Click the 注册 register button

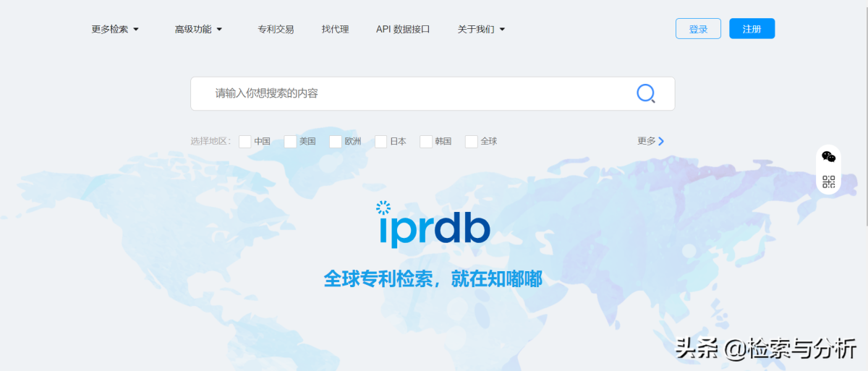pyautogui.click(x=752, y=28)
